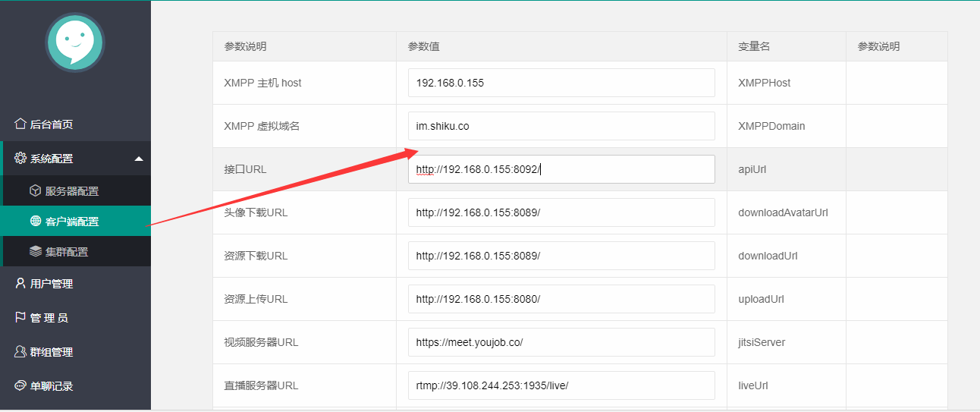Click the globe icon beside 客户端配置
This screenshot has width=980, height=412.
(x=36, y=221)
